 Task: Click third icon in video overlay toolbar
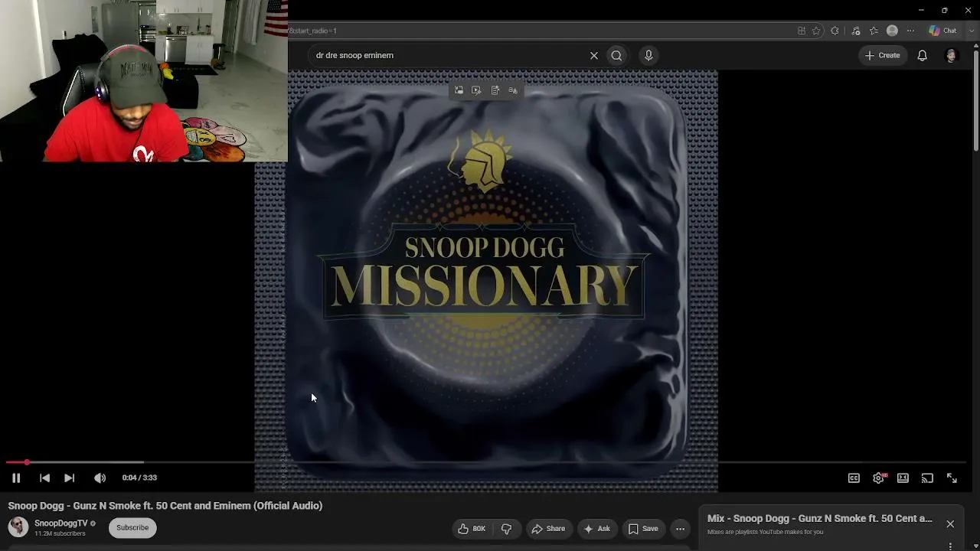[495, 90]
